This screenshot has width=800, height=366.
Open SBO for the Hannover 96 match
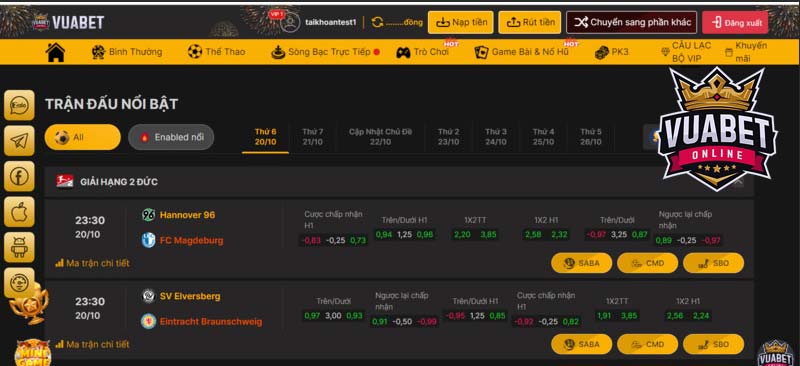click(x=714, y=263)
